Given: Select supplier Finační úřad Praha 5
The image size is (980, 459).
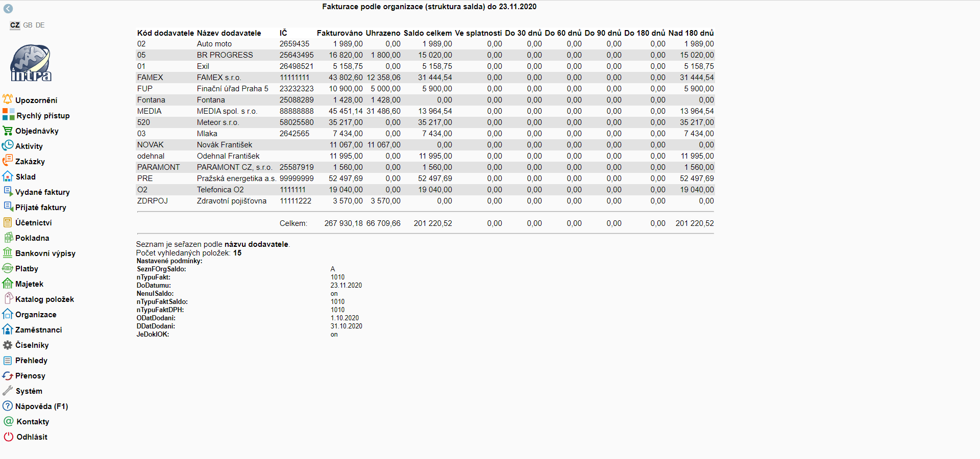Looking at the screenshot, I should tap(233, 89).
